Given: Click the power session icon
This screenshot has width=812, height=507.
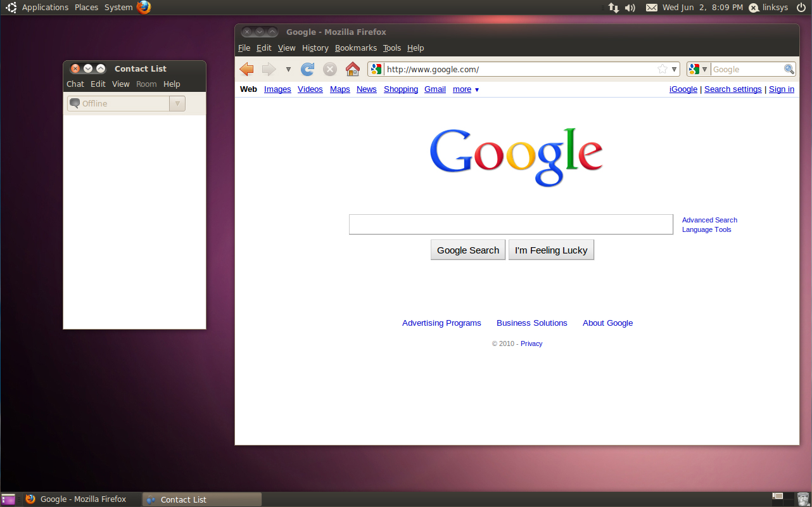Looking at the screenshot, I should 801,8.
